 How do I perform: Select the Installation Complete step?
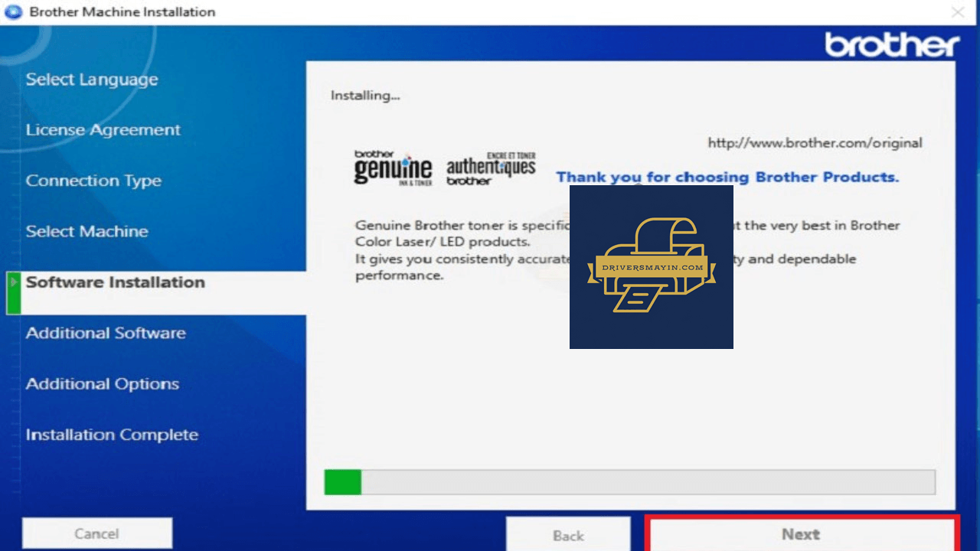pos(112,435)
